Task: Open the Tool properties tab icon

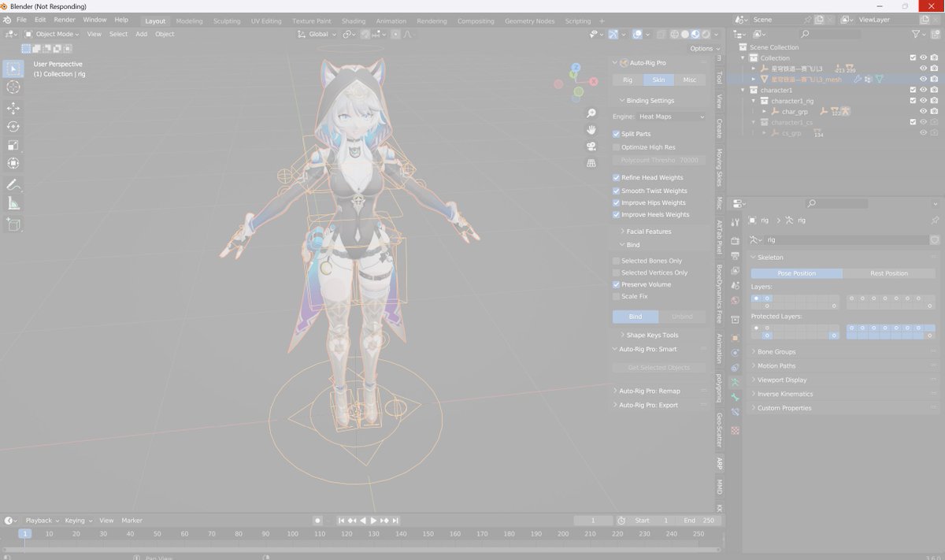Action: pyautogui.click(x=735, y=222)
